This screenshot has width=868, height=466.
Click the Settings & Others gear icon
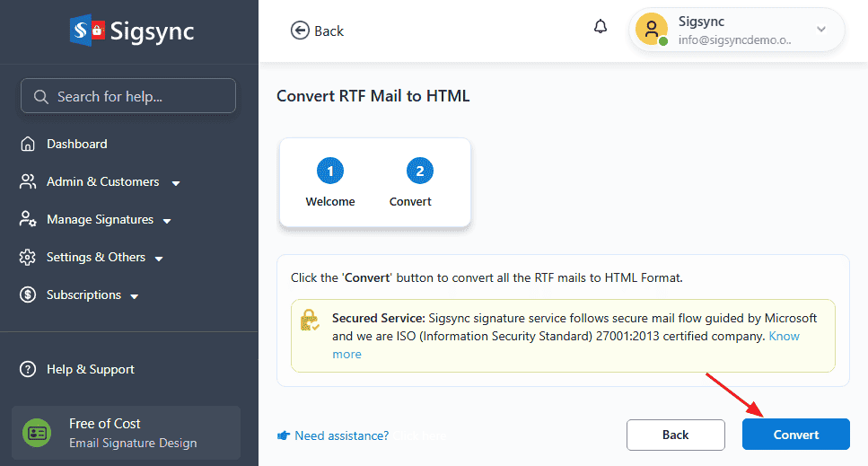[29, 258]
